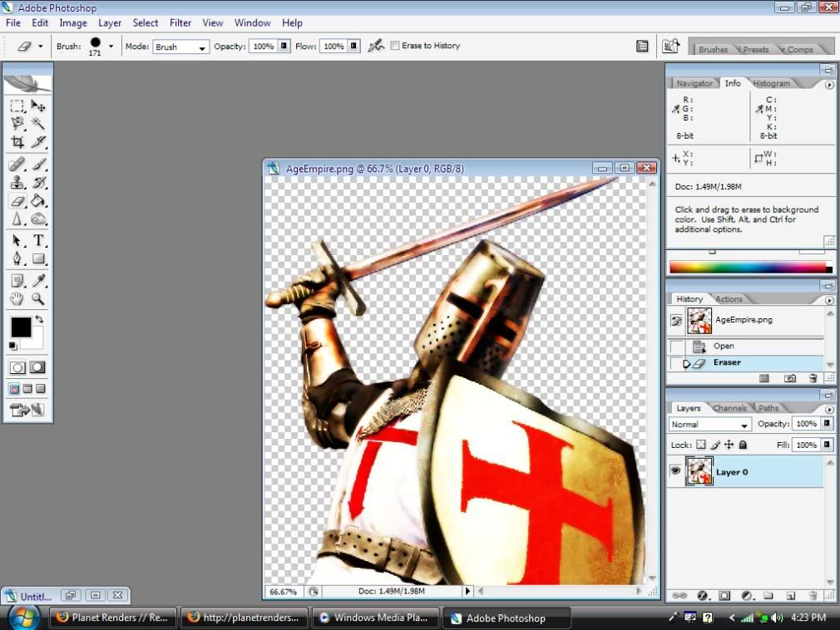Screen dimensions: 840x630
Task: Click the foreground color swatch
Action: (21, 327)
